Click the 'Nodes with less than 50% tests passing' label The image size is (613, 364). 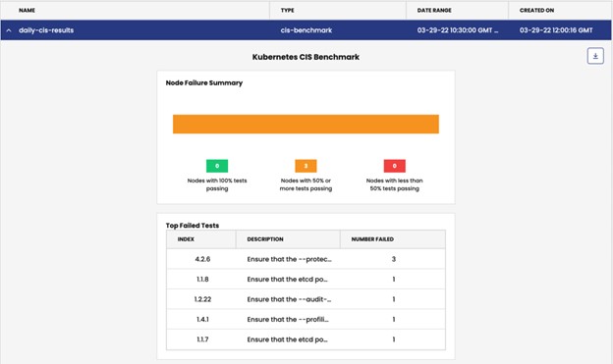(395, 184)
